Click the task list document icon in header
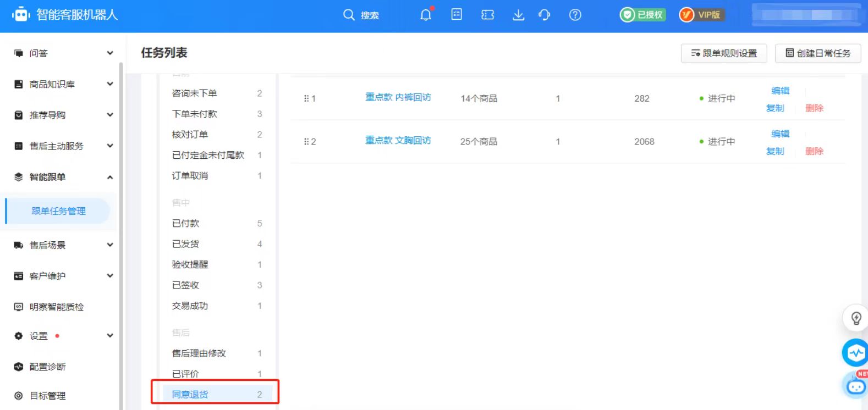 pos(457,15)
